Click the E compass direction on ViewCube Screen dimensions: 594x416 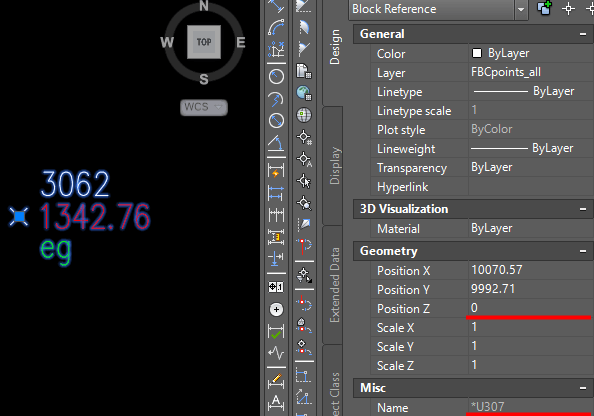pos(241,42)
